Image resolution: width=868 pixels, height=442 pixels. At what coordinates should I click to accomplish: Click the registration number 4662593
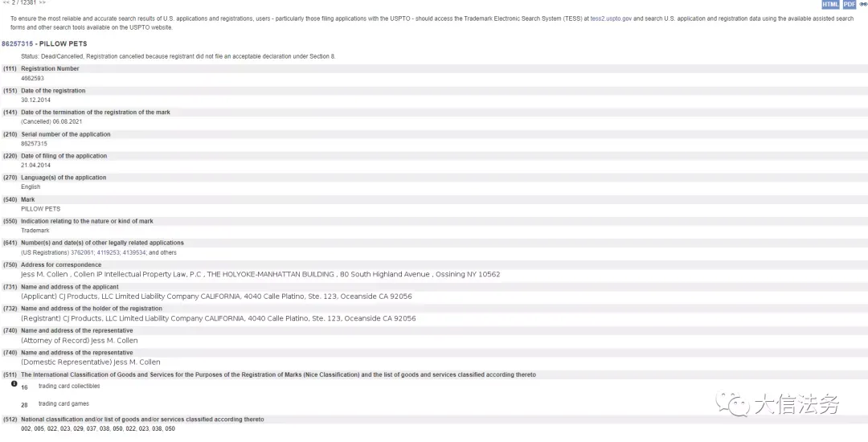(x=33, y=79)
